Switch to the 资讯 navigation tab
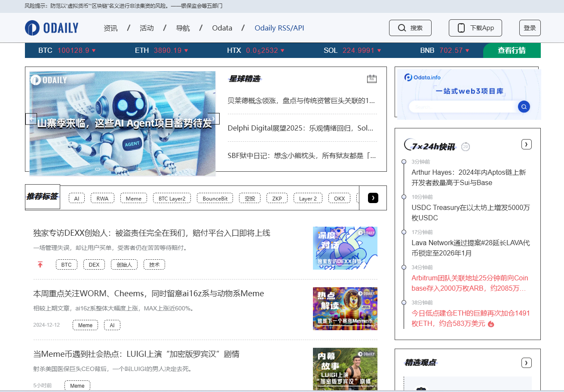 click(x=110, y=27)
